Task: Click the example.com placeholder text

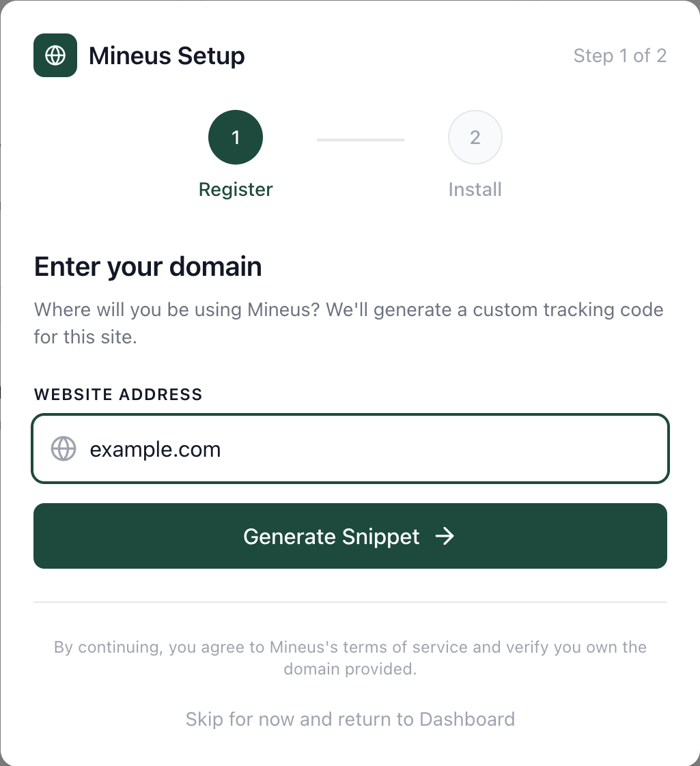Action: [155, 449]
